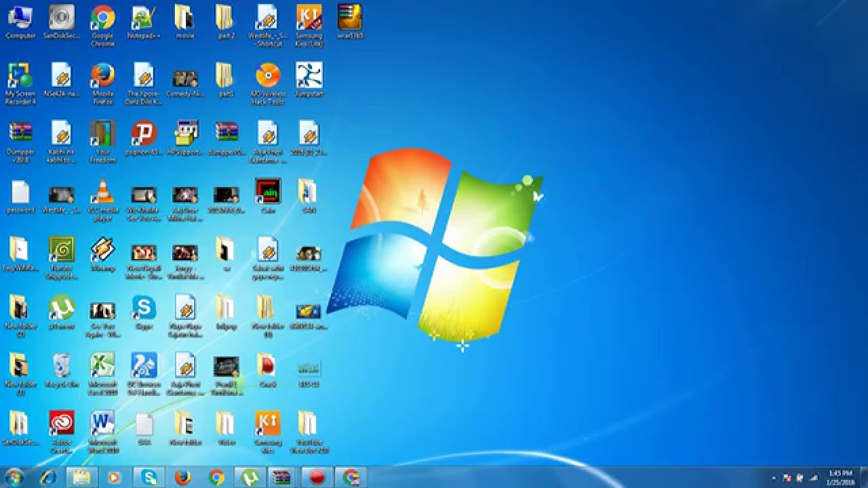Select the VLC media player shortcut
Screen dimensions: 868x488
click(102, 201)
